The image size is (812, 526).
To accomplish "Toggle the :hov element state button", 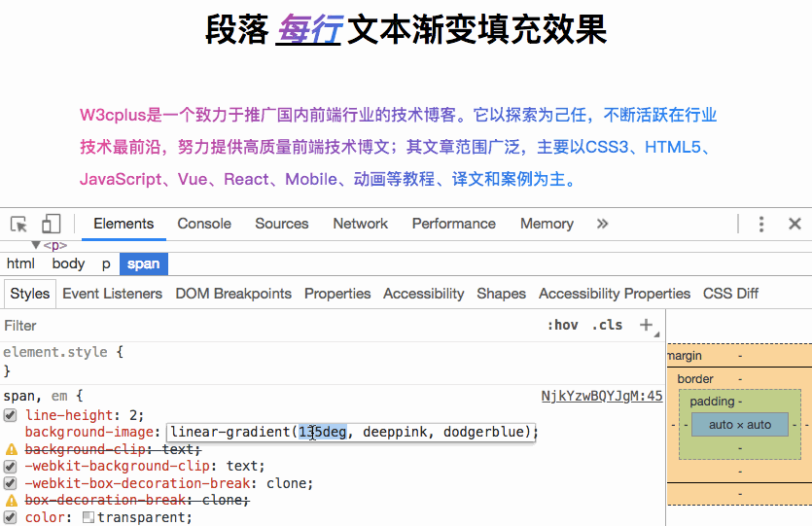I will click(563, 325).
